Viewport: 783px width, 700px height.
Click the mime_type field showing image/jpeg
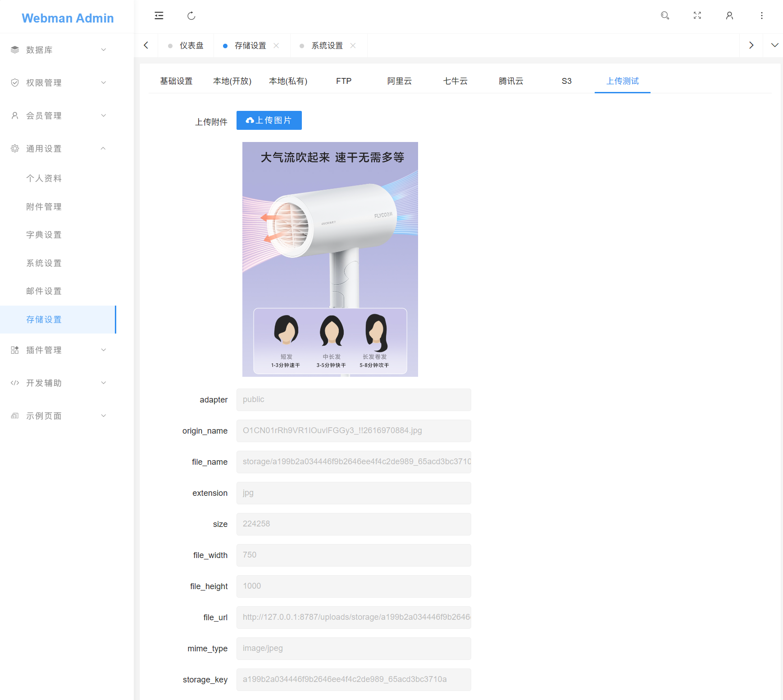coord(354,649)
